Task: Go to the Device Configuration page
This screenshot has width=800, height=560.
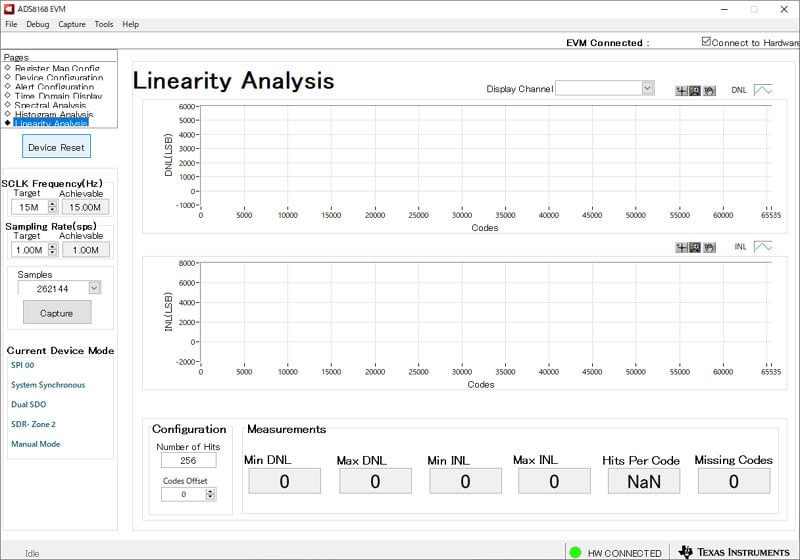Action: tap(59, 77)
